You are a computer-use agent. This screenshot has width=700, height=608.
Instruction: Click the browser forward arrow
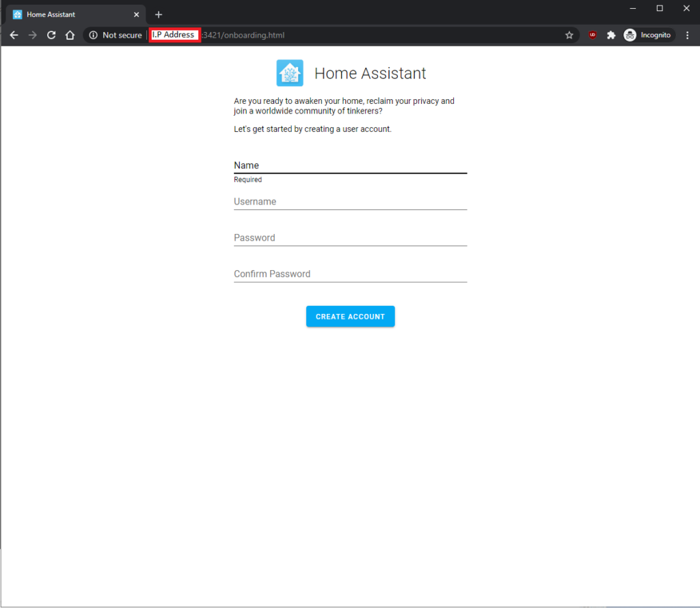pyautogui.click(x=33, y=35)
